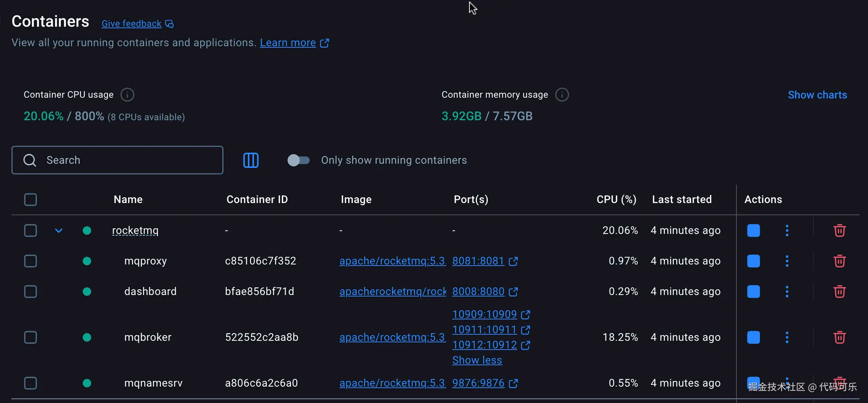The image size is (868, 403).
Task: Open the more-actions menu for mqproxy
Action: tap(787, 261)
